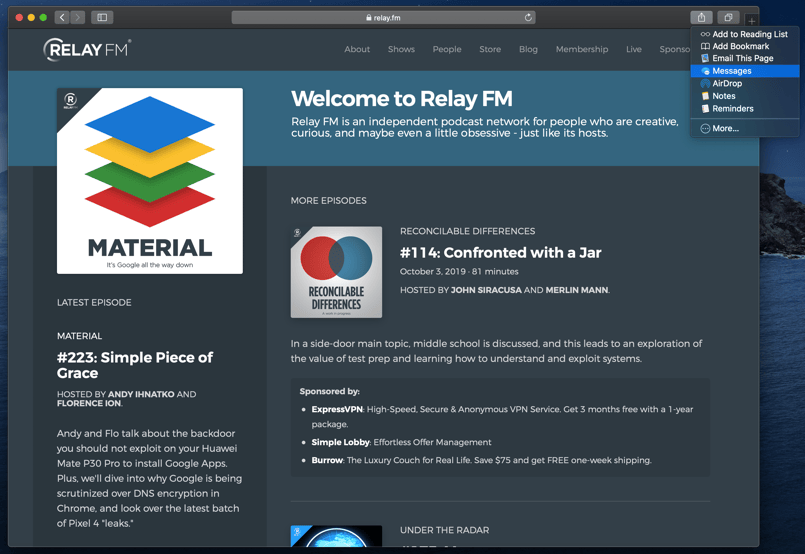Click host name JOHN SIRACUSA
The image size is (805, 554).
[486, 290]
